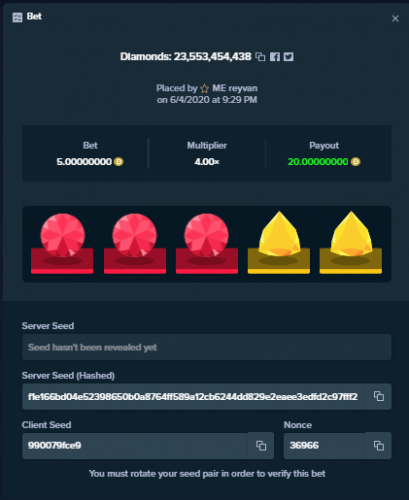
Task: Click the Multiplier label
Action: 207,146
